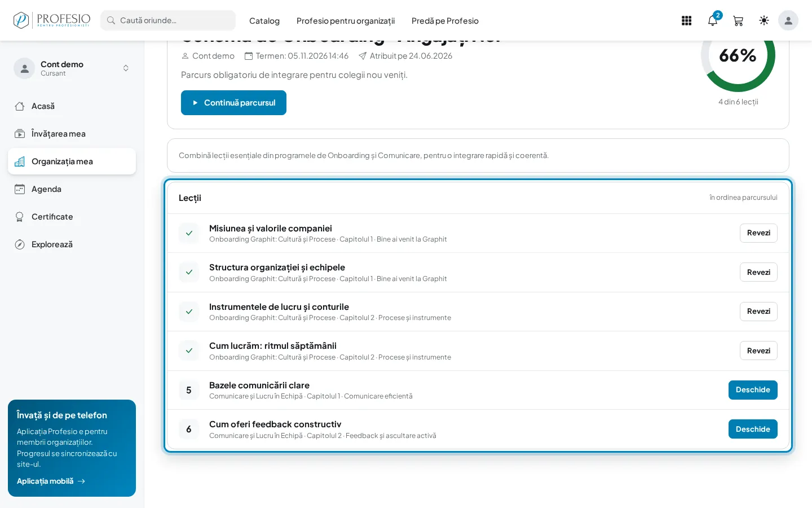Click checkmark icon for Instrumentele de lucru și conturile
812x508 pixels.
(x=189, y=312)
